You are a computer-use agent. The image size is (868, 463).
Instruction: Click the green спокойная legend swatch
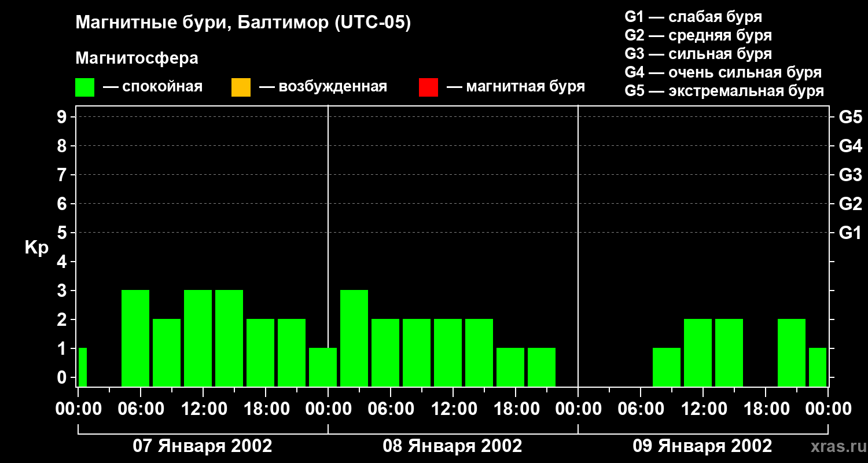click(x=85, y=87)
